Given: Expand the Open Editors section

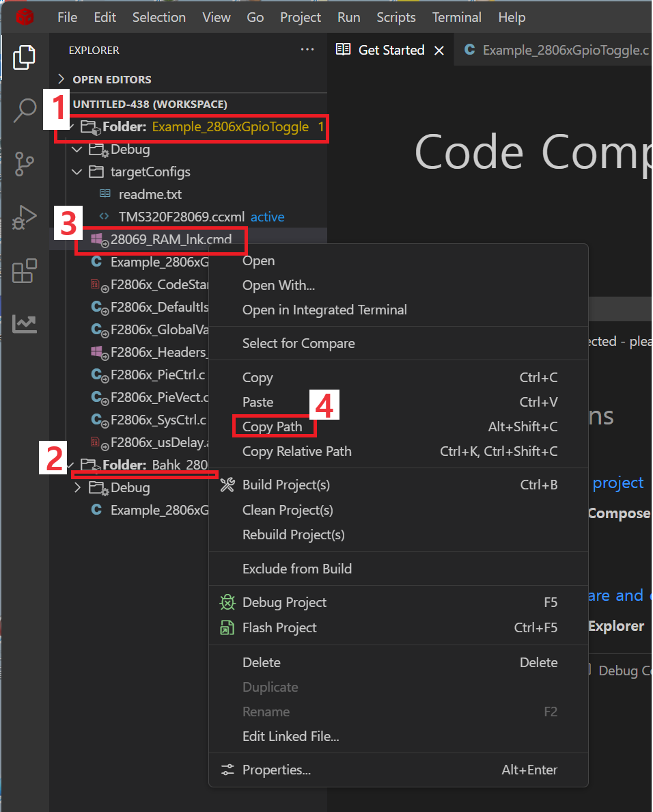Looking at the screenshot, I should click(61, 79).
